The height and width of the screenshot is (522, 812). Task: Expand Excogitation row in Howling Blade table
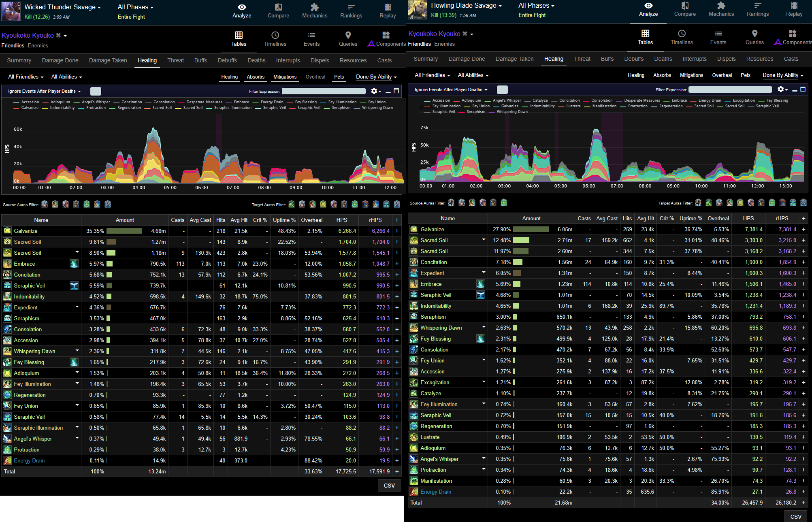click(484, 381)
